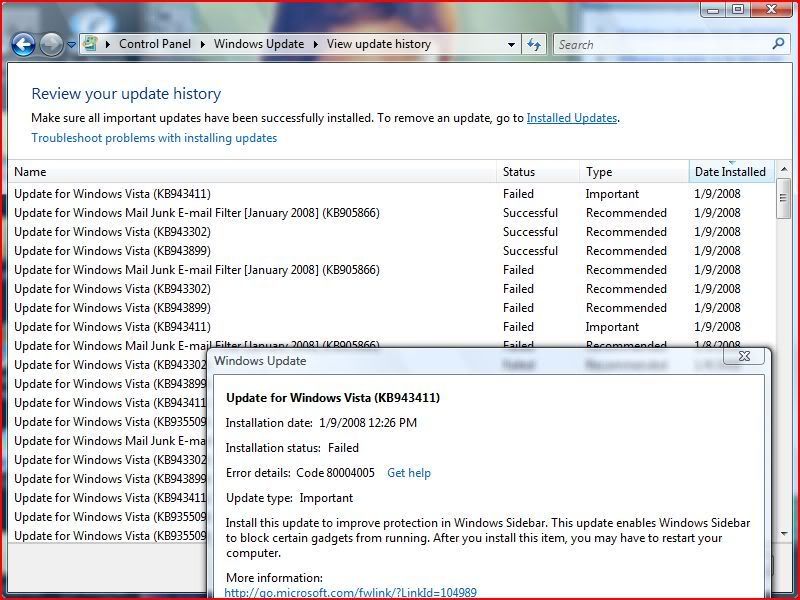Click the refresh button beside the address bar

tap(534, 44)
